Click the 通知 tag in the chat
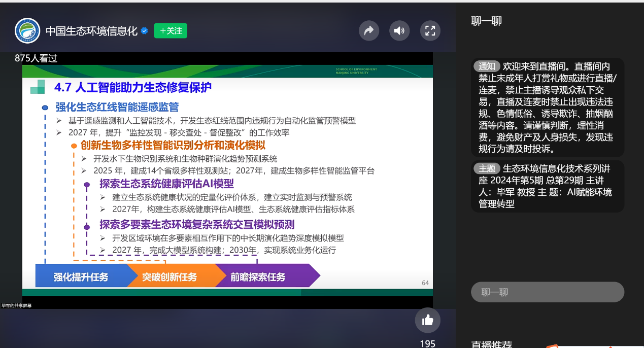This screenshot has height=348, width=644. click(x=487, y=66)
